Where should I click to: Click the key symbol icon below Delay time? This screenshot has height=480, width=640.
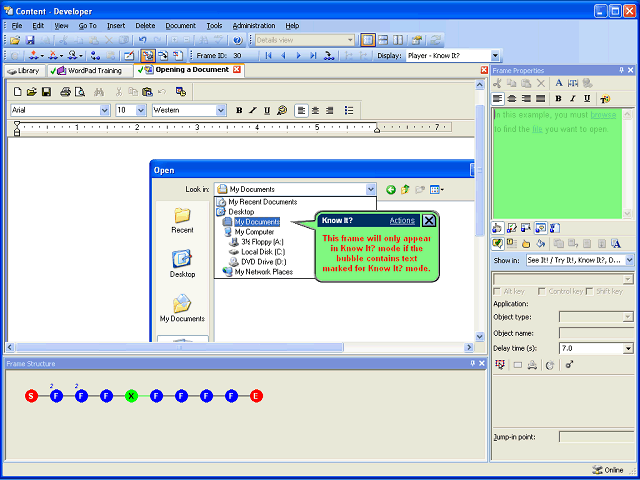tap(570, 365)
